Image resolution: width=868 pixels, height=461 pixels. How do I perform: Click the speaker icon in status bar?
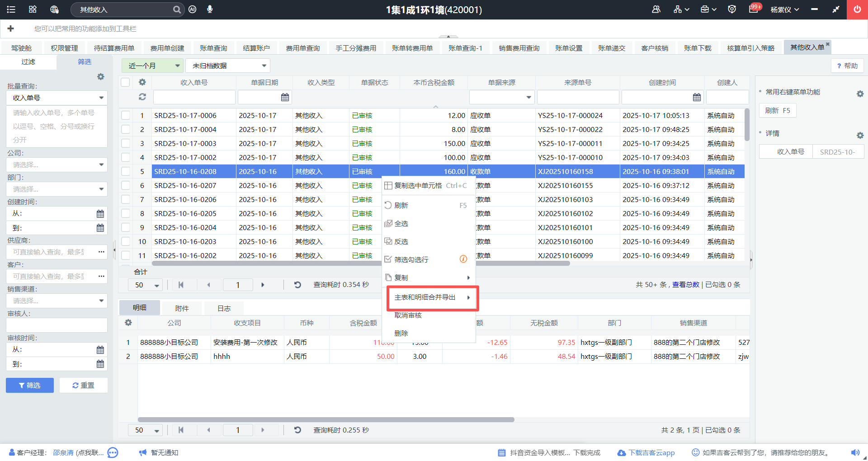pyautogui.click(x=855, y=452)
